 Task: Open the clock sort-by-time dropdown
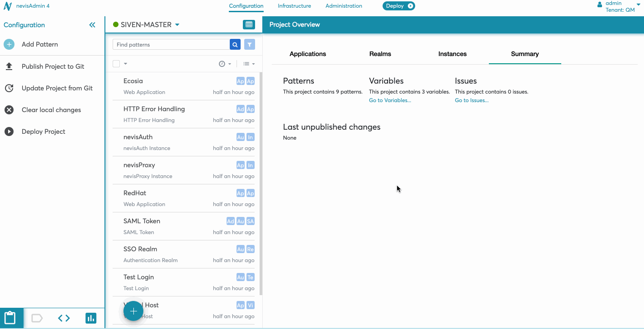click(x=225, y=64)
